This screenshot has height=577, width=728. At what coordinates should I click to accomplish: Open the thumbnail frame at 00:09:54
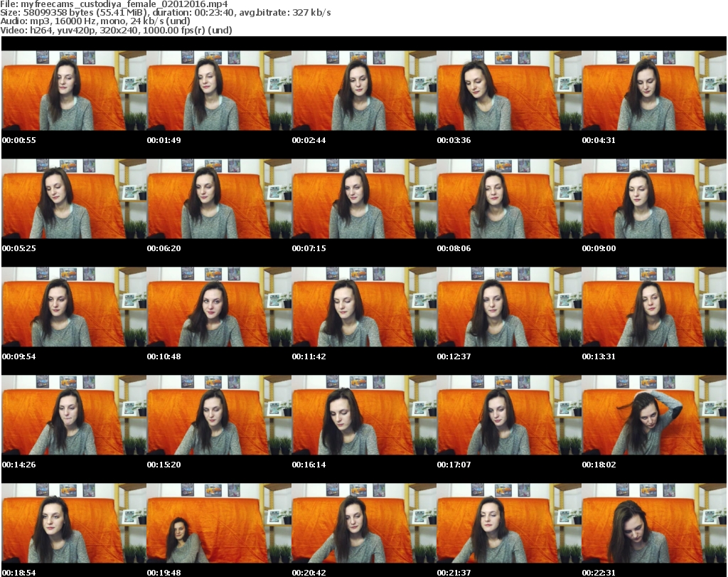pos(74,307)
